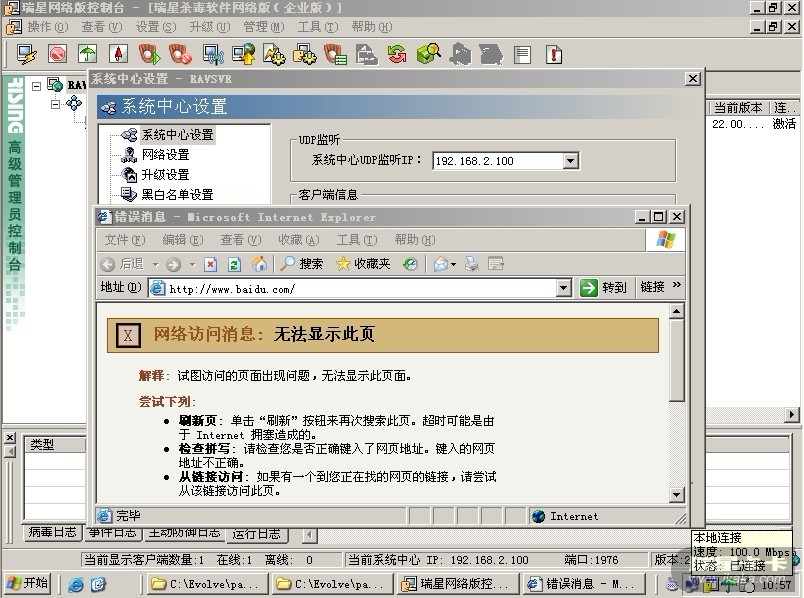This screenshot has height=598, width=804.
Task: Select 系统中心设置 in settings tree
Action: [177, 135]
